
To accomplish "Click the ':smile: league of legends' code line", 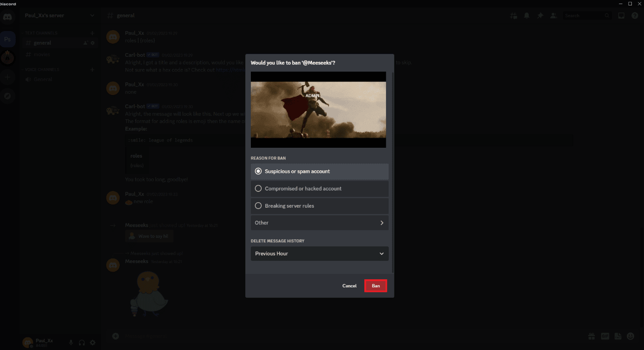I will tap(160, 140).
